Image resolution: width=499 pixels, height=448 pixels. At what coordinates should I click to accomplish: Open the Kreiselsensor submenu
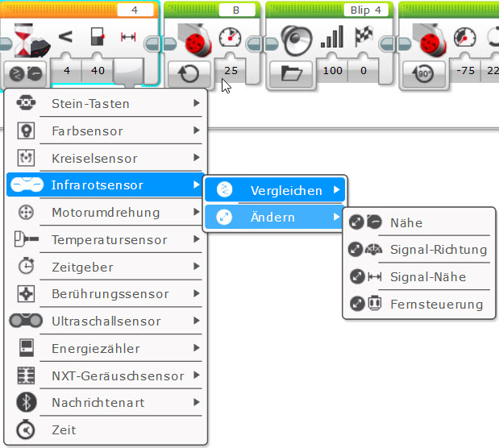106,158
